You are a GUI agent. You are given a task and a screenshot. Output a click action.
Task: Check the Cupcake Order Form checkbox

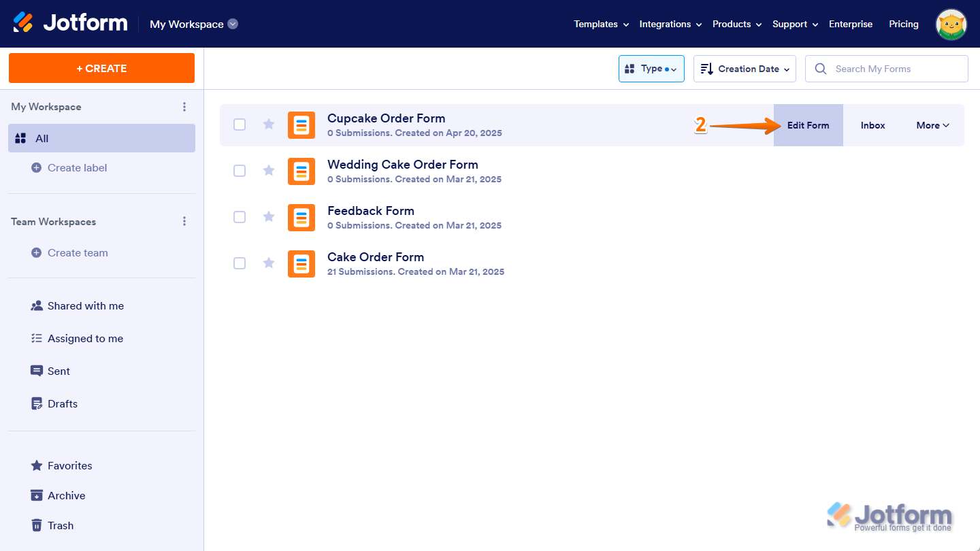point(240,124)
